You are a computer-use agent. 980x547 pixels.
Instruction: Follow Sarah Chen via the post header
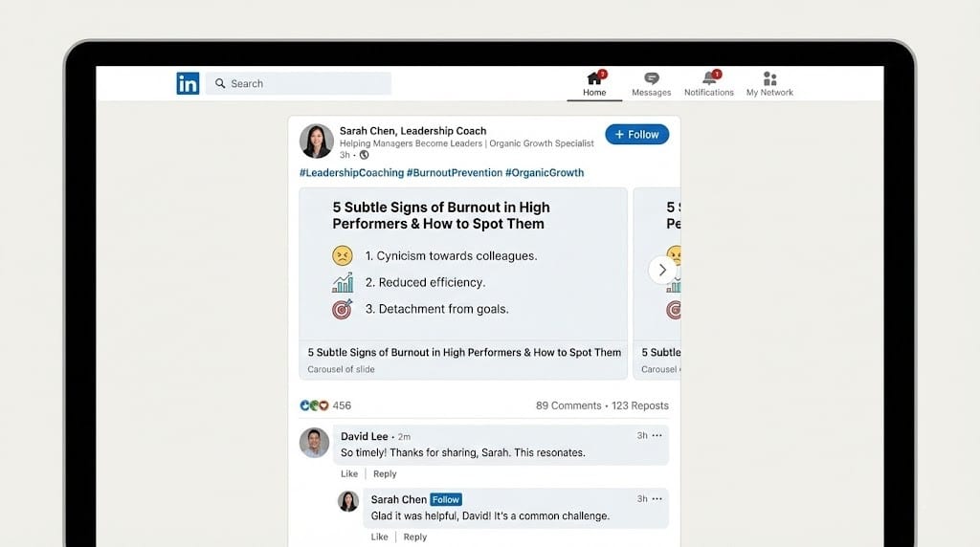636,134
